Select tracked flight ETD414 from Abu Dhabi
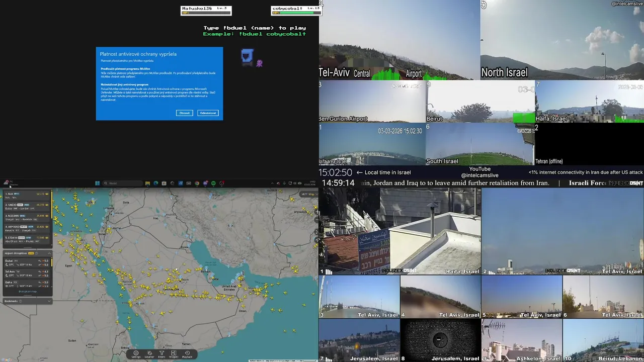Viewport: 644px width, 362px height. [x=27, y=239]
